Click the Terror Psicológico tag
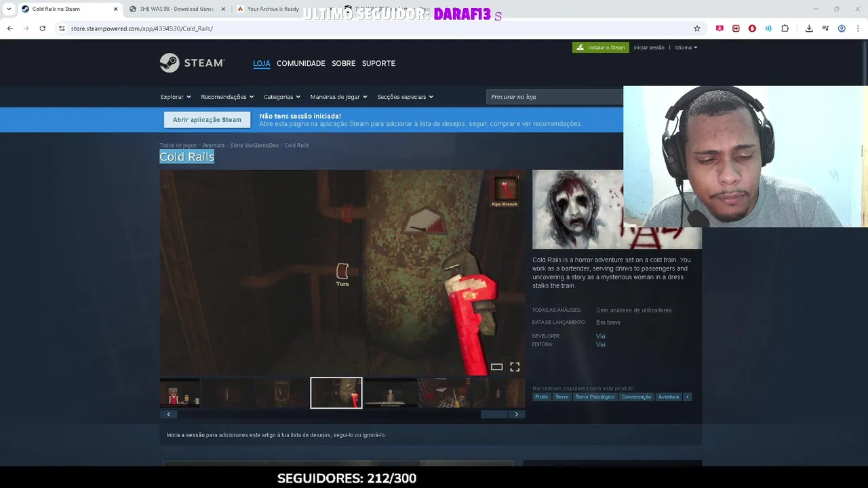Viewport: 868px width, 488px height. (595, 397)
